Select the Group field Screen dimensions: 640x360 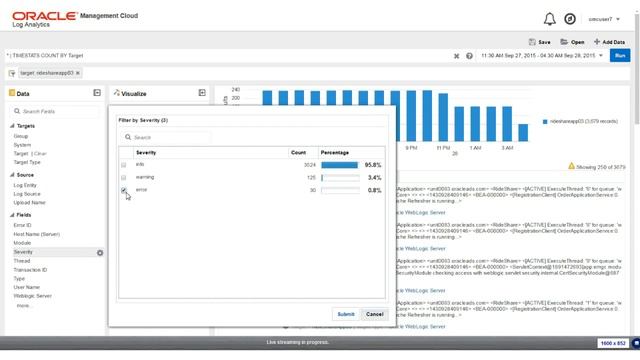[21, 136]
